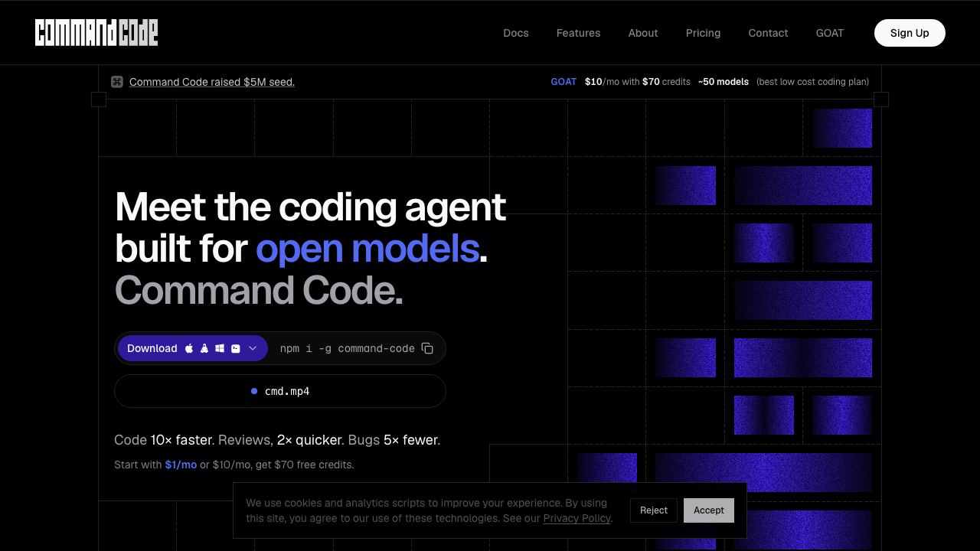Screen dimensions: 980x551
Task: Click the Windows icon in Download button
Action: (x=220, y=348)
